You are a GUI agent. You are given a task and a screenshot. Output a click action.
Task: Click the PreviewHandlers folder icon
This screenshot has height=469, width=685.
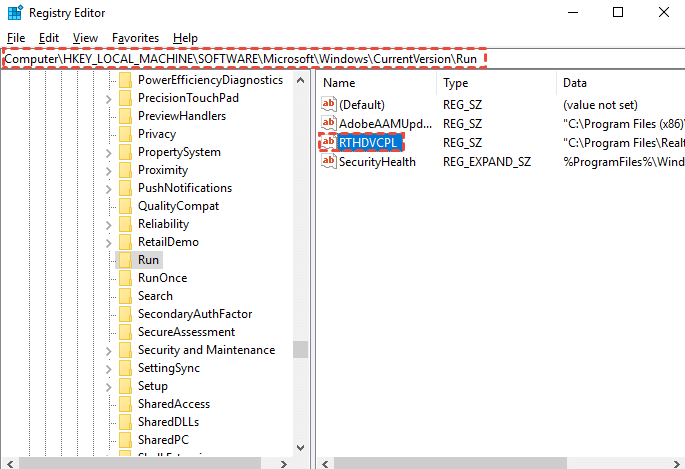click(125, 116)
